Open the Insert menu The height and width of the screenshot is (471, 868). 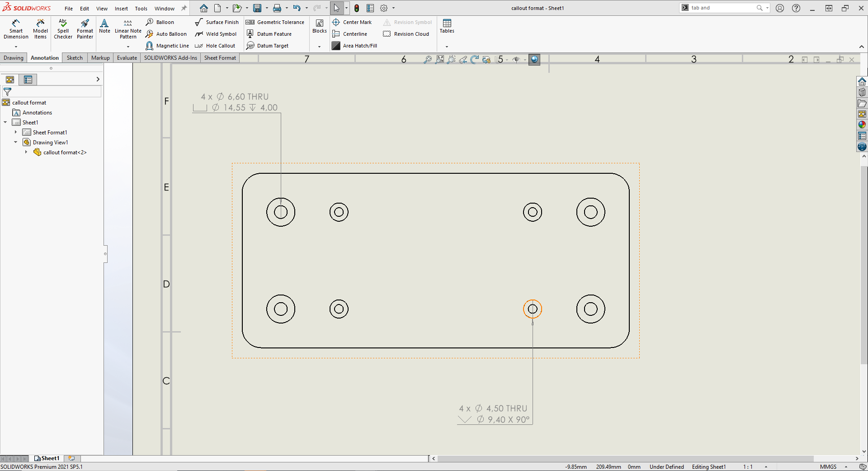click(121, 9)
